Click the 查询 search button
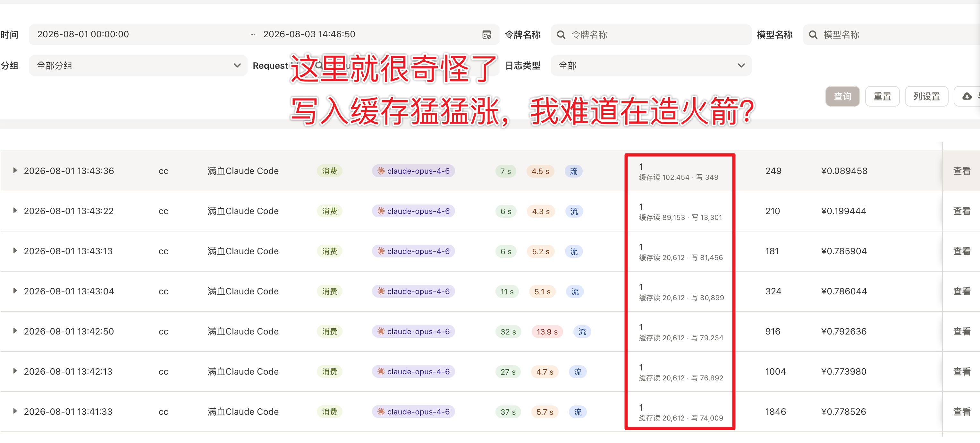Viewport: 980px width, 443px height. [x=842, y=96]
